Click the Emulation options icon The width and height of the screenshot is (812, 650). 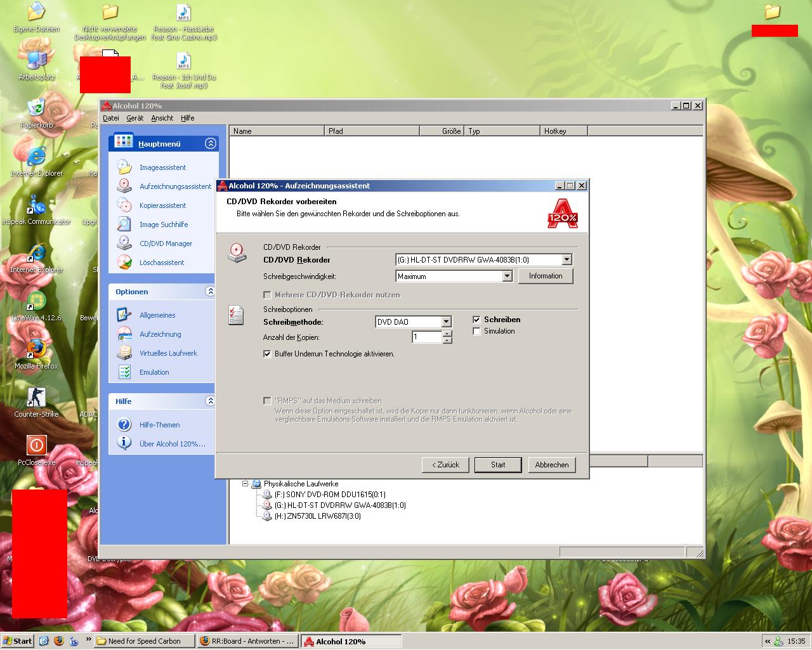click(124, 372)
